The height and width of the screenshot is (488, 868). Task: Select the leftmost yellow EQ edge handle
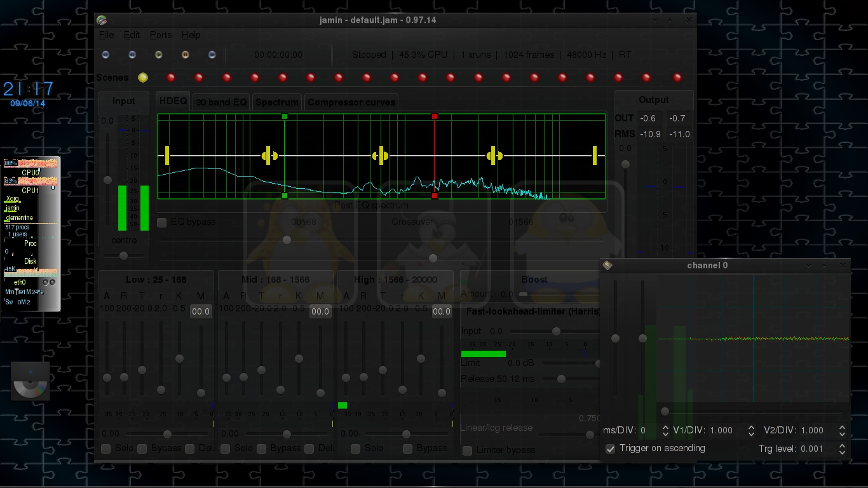(167, 155)
